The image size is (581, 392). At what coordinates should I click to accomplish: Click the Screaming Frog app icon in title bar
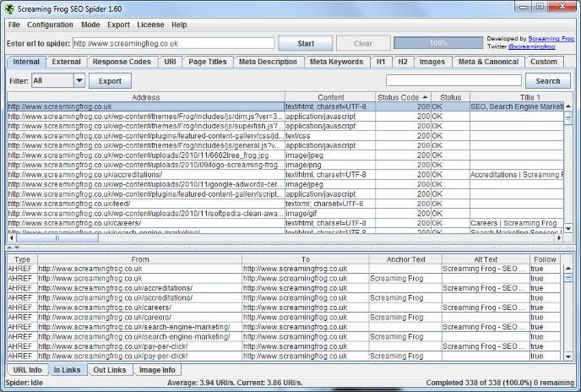9,8
